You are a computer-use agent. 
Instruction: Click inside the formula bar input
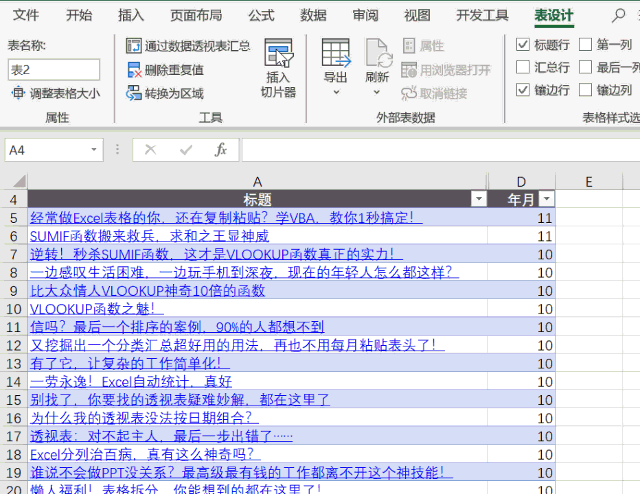coord(441,150)
